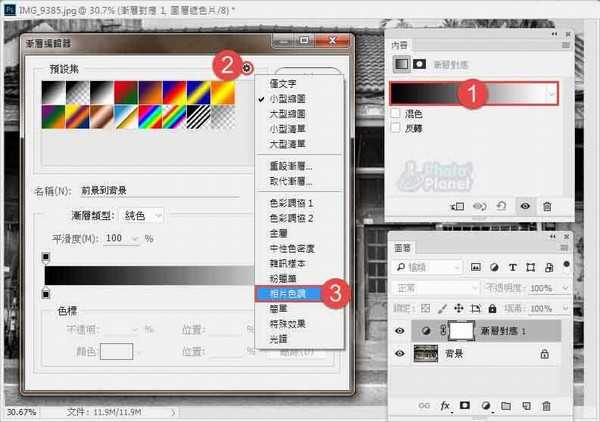
Task: Open the 漸層類型 type dropdown
Action: 143,215
